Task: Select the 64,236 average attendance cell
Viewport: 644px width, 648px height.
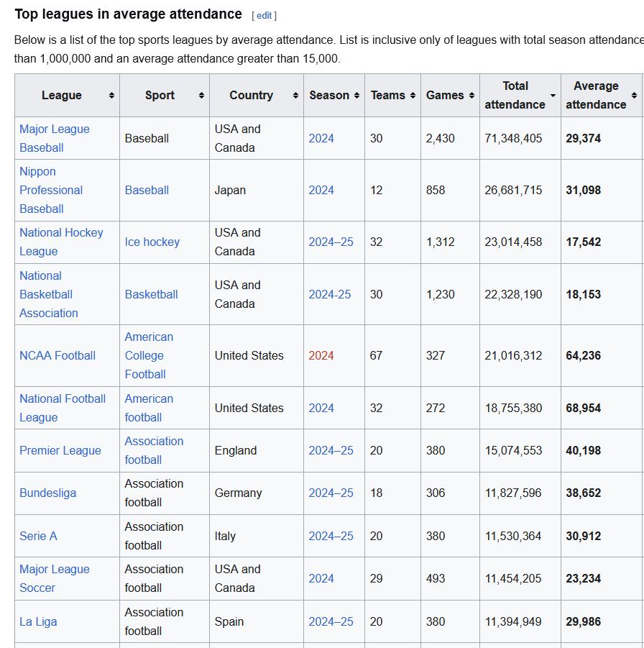Action: (x=602, y=355)
